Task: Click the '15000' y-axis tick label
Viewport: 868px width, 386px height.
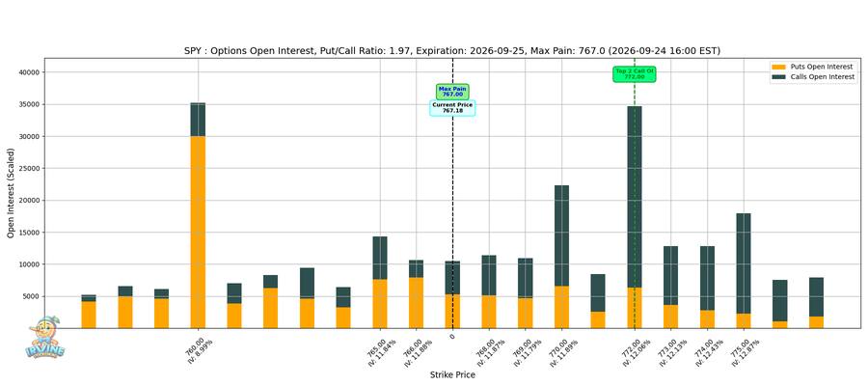Action: [x=31, y=233]
